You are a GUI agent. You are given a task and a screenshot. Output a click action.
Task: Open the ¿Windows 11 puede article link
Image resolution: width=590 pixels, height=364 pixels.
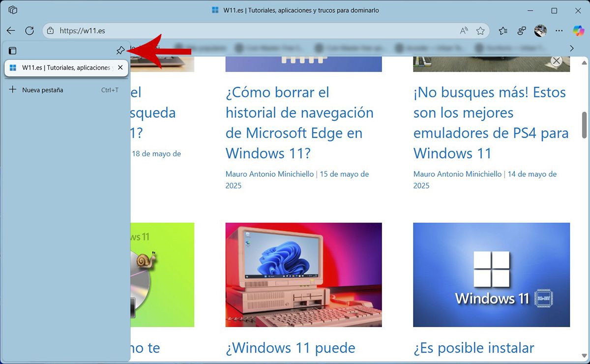(290, 348)
